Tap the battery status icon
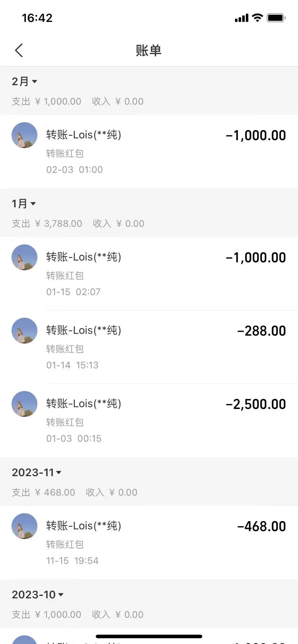 tap(276, 18)
